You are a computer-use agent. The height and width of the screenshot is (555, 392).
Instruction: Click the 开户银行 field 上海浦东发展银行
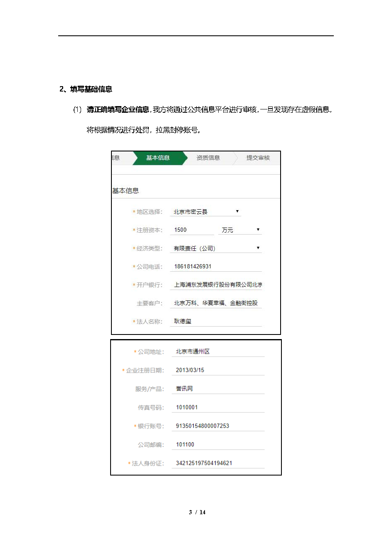tap(216, 285)
